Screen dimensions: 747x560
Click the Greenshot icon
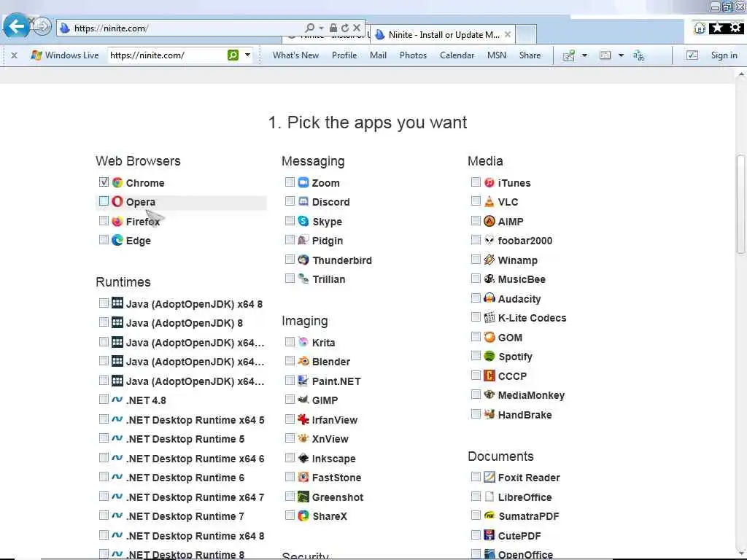(x=303, y=497)
